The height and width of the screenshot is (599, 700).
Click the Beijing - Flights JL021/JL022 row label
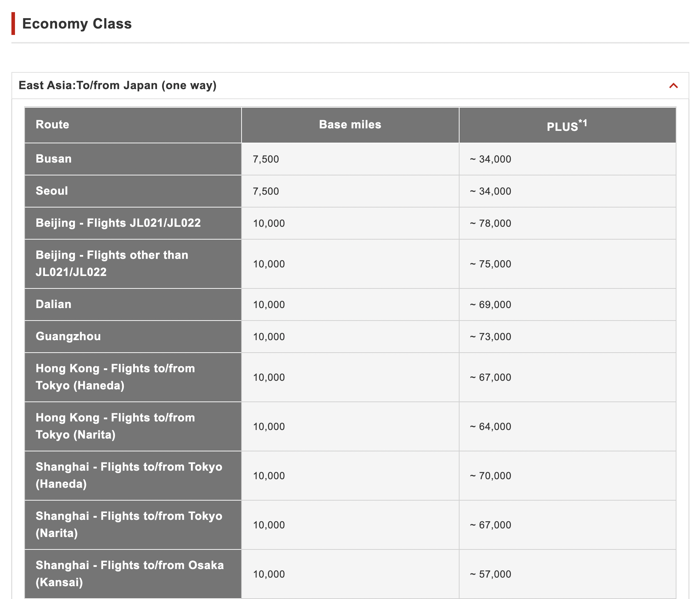118,223
